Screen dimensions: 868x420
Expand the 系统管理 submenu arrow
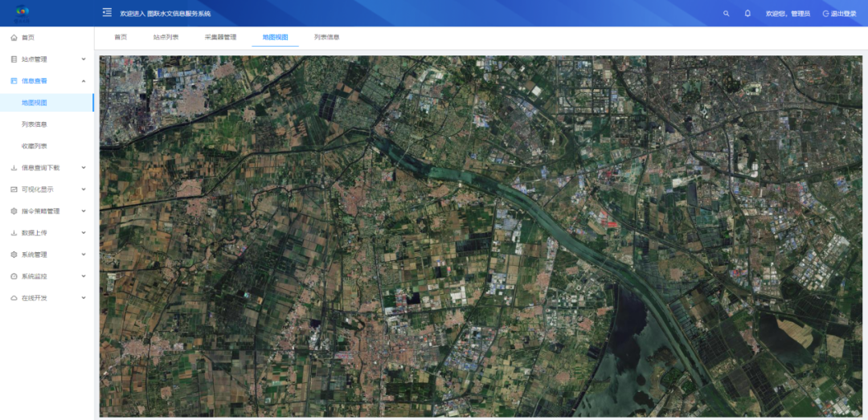pyautogui.click(x=84, y=255)
